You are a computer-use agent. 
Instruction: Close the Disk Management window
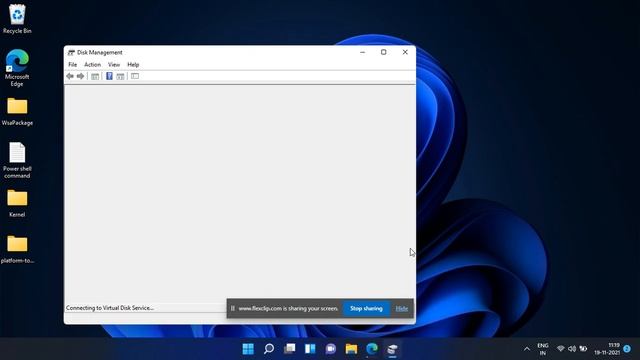pos(405,52)
